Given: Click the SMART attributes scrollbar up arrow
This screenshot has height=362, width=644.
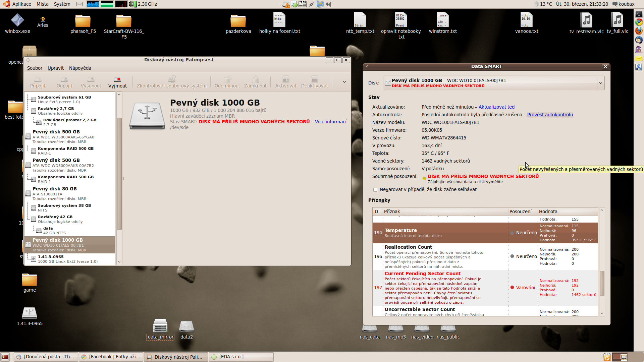Looking at the screenshot, I should pos(602,210).
